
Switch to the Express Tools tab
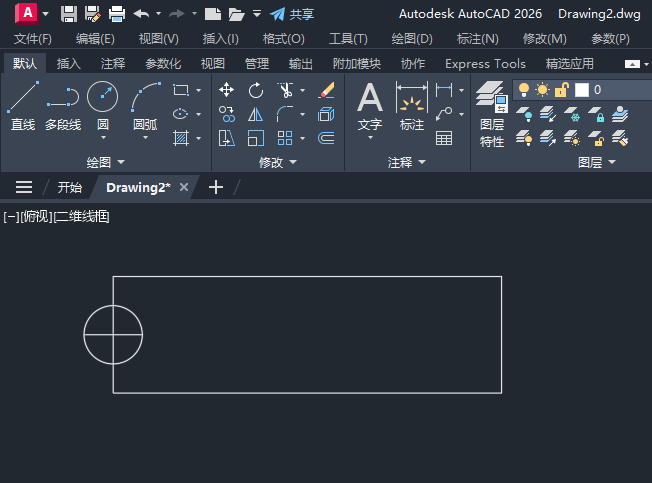pyautogui.click(x=485, y=64)
